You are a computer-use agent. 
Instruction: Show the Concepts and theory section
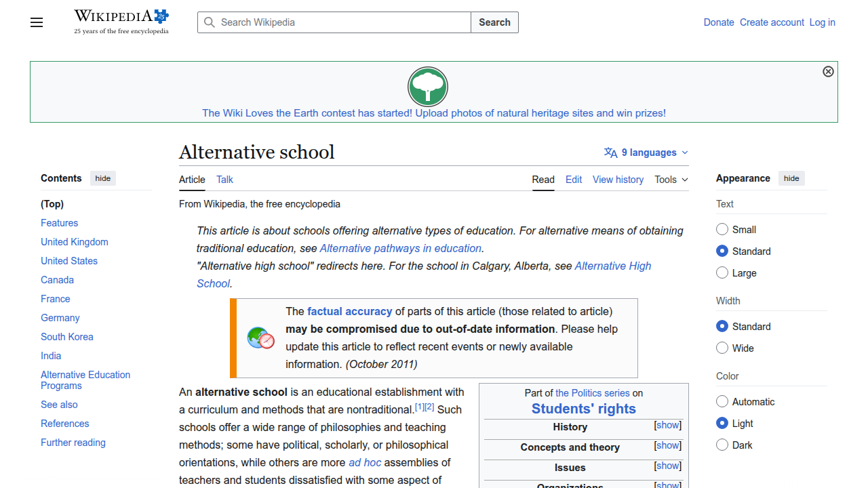point(668,445)
